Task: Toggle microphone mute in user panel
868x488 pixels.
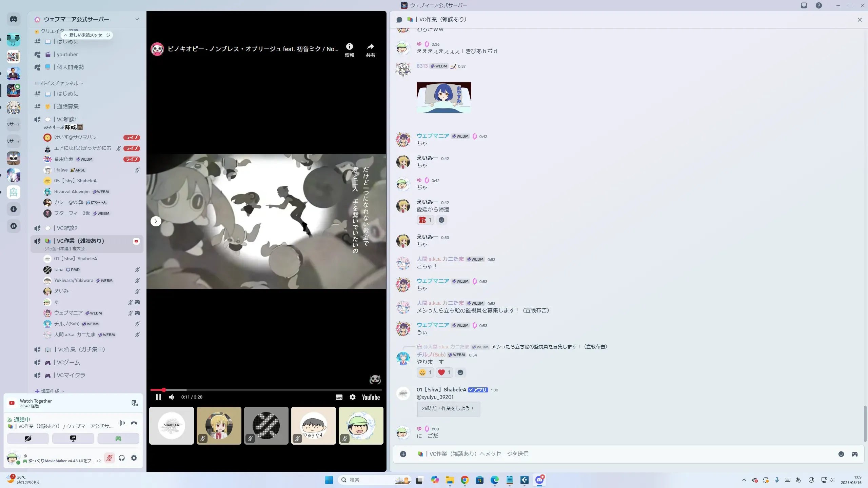Action: click(x=109, y=458)
